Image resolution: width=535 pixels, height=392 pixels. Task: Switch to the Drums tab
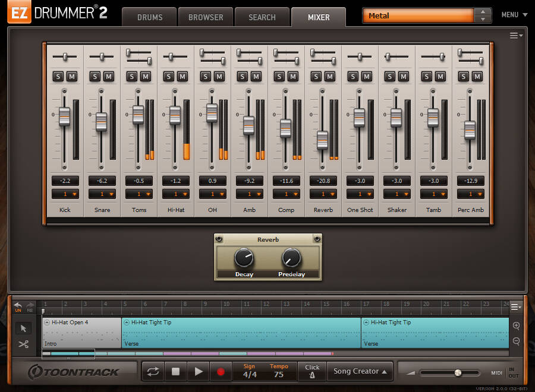149,17
